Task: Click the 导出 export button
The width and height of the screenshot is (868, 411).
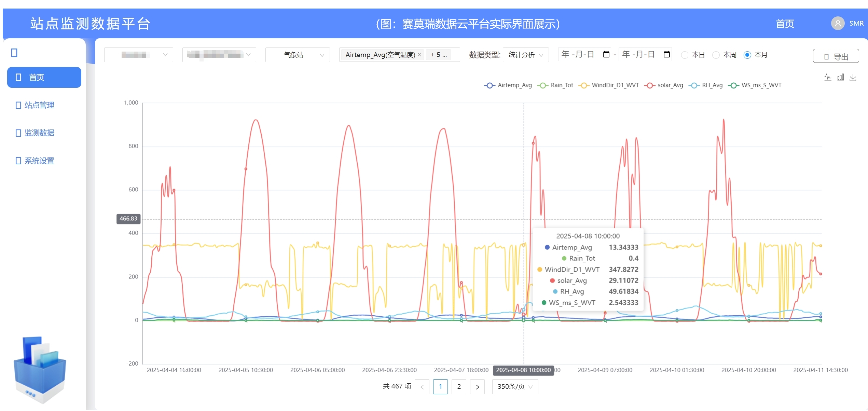Action: point(836,56)
